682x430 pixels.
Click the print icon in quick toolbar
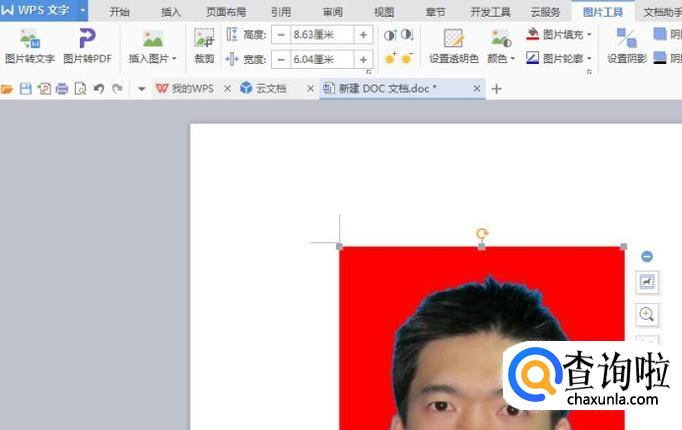[x=62, y=89]
